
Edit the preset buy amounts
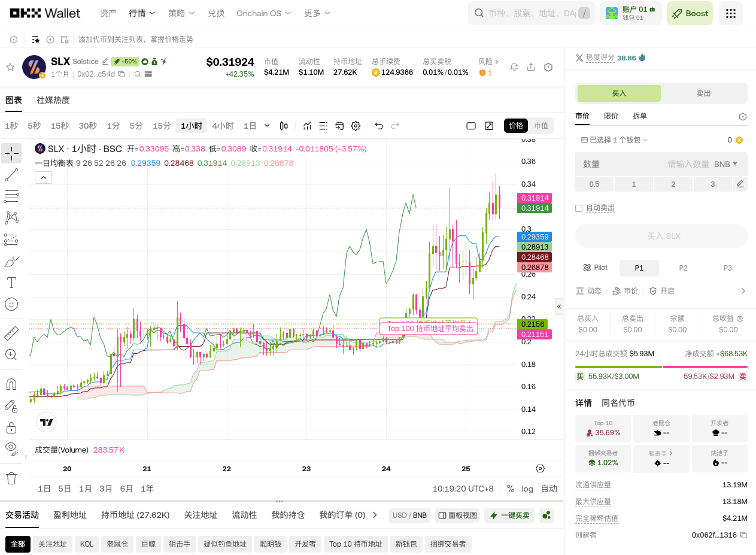tap(740, 184)
